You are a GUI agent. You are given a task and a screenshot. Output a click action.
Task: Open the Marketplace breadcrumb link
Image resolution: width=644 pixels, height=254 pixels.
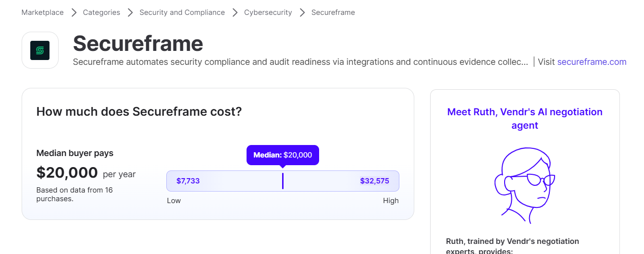pyautogui.click(x=42, y=12)
